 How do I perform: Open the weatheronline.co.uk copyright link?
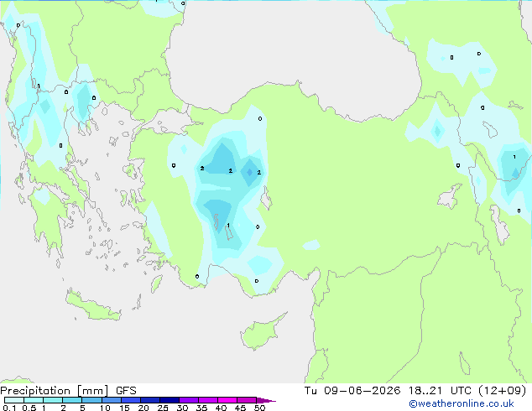462,403
